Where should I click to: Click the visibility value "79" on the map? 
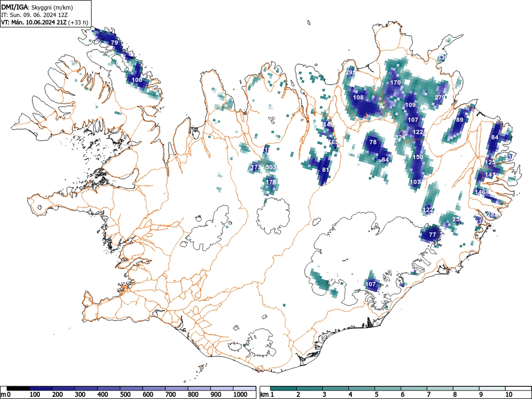(x=114, y=43)
